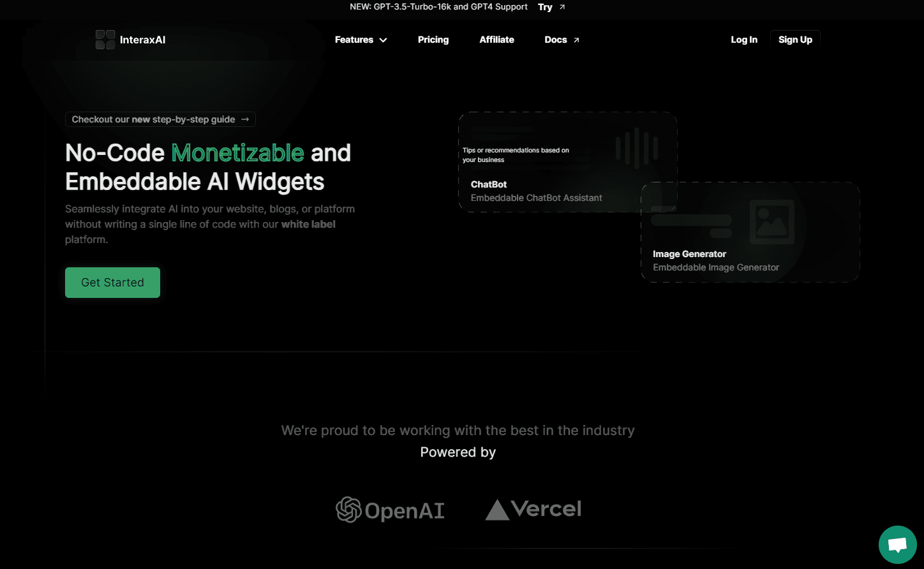Click the arrow in the step-by-step guide pill
The image size is (924, 569).
245,119
